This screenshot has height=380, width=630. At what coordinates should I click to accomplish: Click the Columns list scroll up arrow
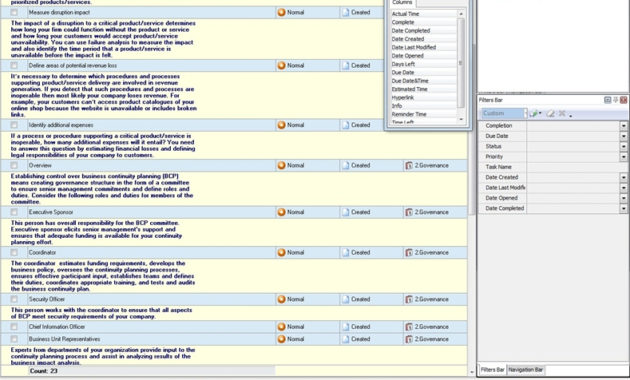pos(461,14)
